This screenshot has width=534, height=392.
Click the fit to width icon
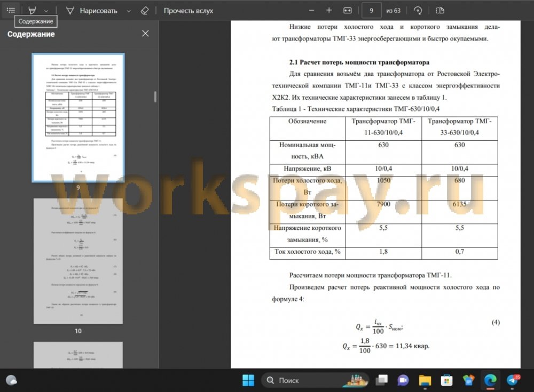pyautogui.click(x=348, y=11)
